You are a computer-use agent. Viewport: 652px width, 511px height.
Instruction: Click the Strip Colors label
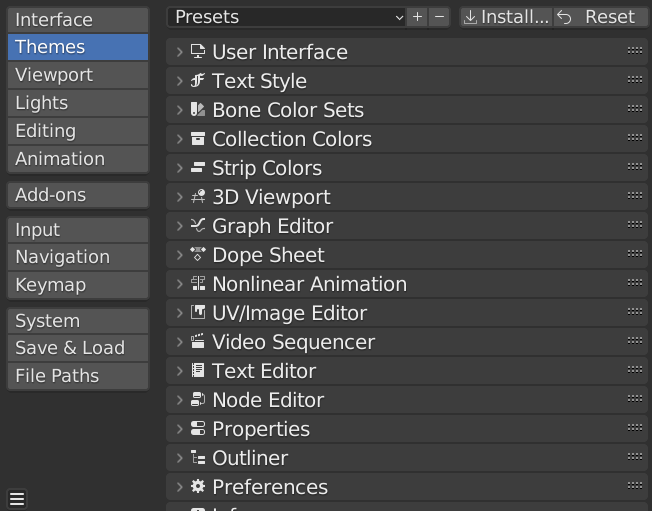pos(267,168)
